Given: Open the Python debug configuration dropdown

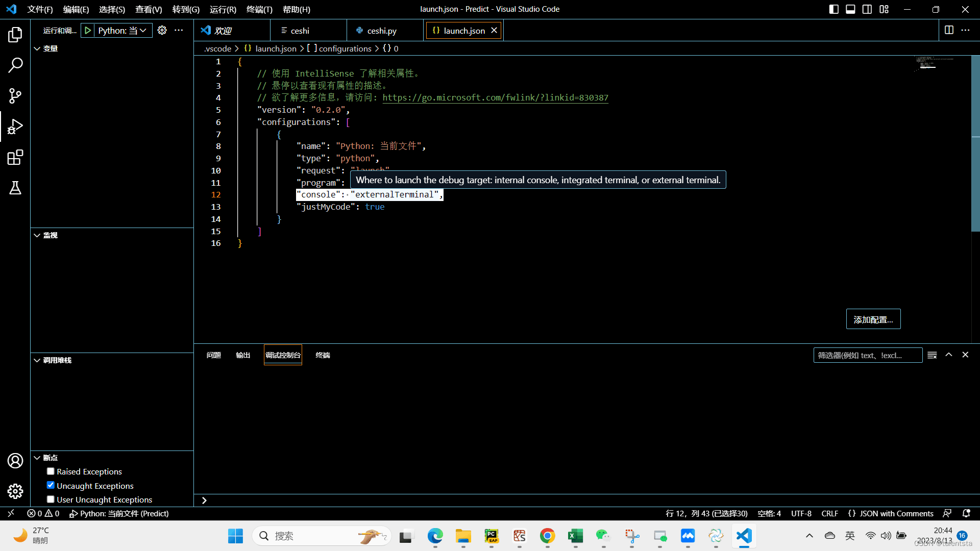Looking at the screenshot, I should (x=123, y=31).
